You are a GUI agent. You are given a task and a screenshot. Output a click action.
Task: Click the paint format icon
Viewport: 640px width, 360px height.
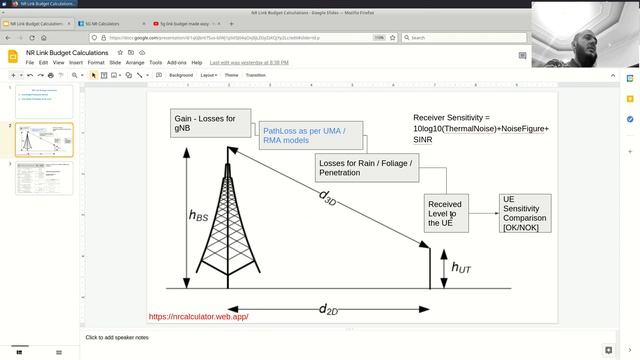pyautogui.click(x=61, y=75)
